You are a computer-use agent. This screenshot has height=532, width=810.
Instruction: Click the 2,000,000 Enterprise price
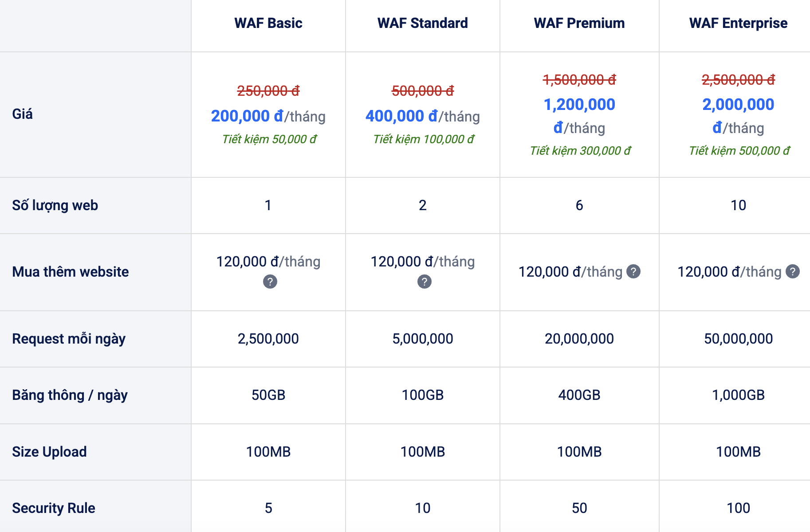[738, 105]
